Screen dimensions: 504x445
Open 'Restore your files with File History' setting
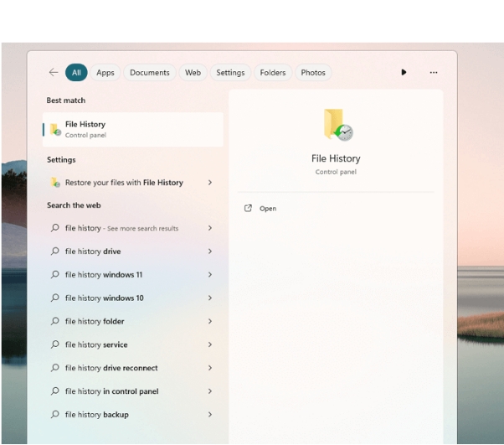point(124,183)
